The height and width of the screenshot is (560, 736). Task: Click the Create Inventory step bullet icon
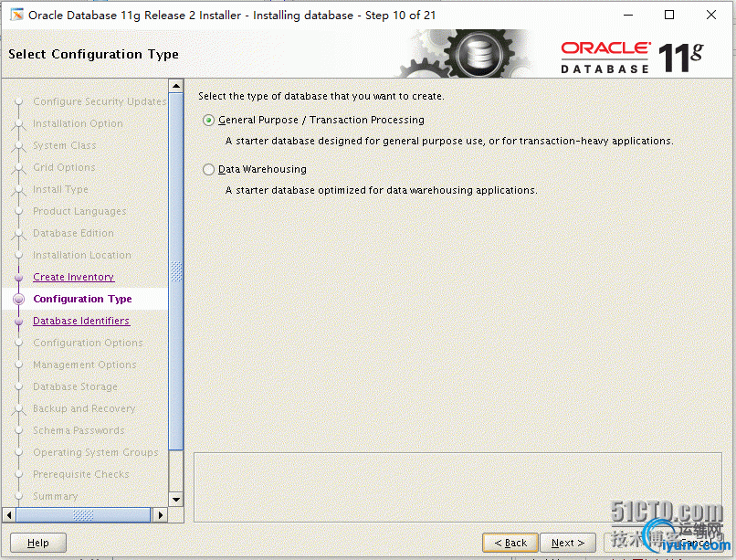point(19,278)
